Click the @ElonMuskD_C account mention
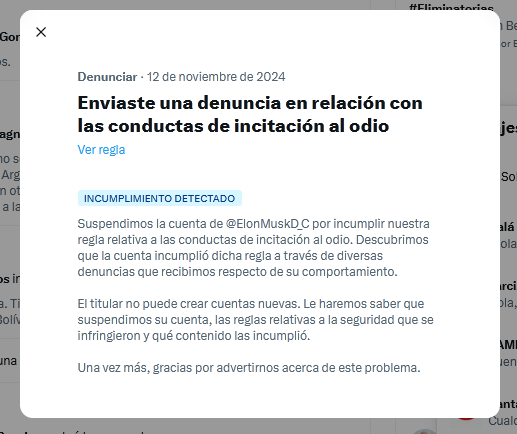Viewport: 517px width, 434px height. (267, 224)
